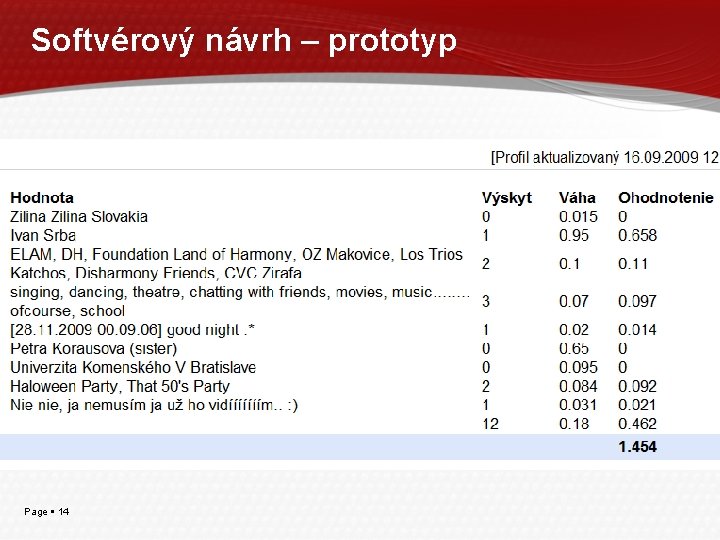Screen dimensions: 720x540
Task: Select the 'Hodnota' column header
Action: (x=42, y=197)
